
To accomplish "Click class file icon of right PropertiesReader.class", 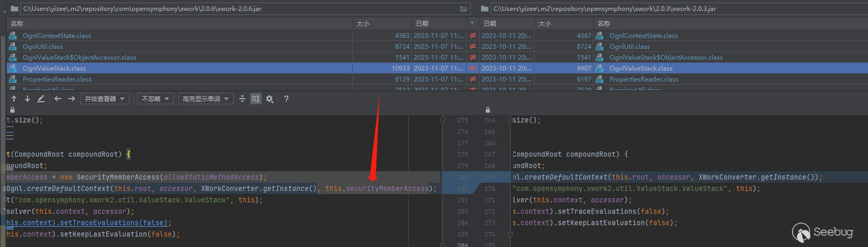I will pyautogui.click(x=600, y=79).
